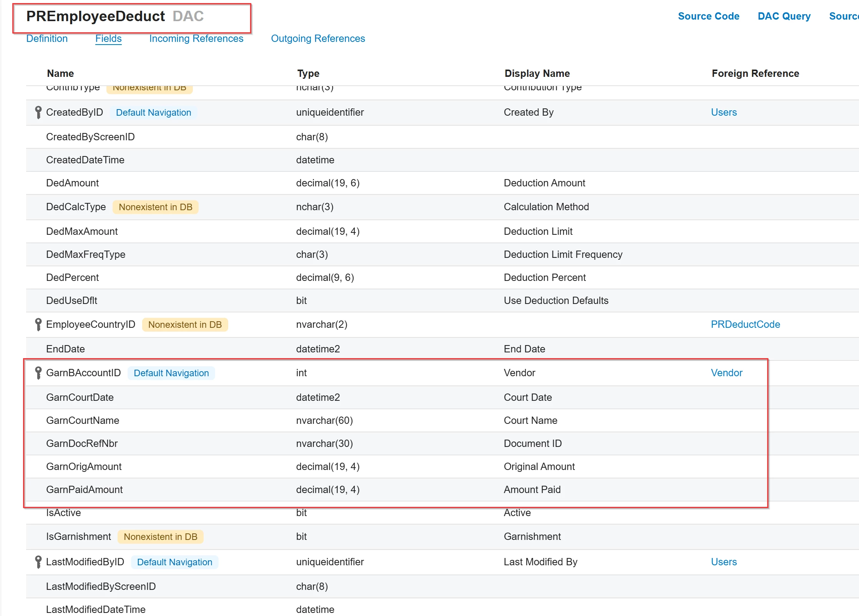This screenshot has width=859, height=616.
Task: Open Outgoing References tab
Action: (318, 38)
